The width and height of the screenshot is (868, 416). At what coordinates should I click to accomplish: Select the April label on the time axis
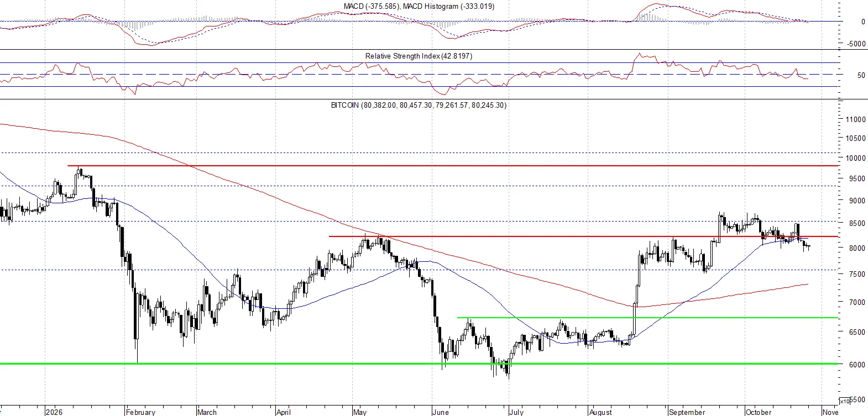pos(284,412)
